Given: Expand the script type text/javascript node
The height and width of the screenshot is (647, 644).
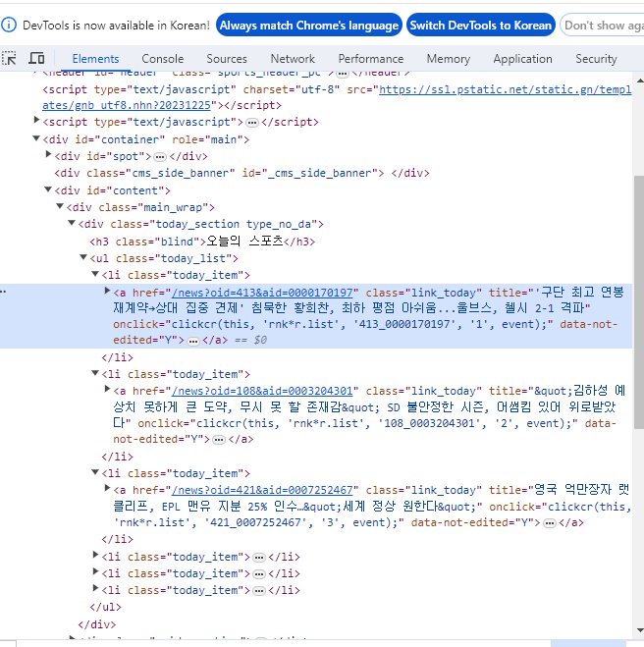Looking at the screenshot, I should [36, 120].
